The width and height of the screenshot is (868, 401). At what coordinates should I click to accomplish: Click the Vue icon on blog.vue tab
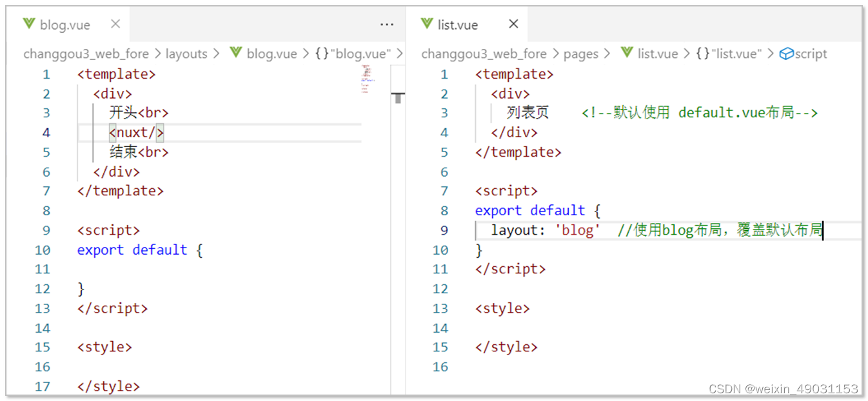pos(28,24)
